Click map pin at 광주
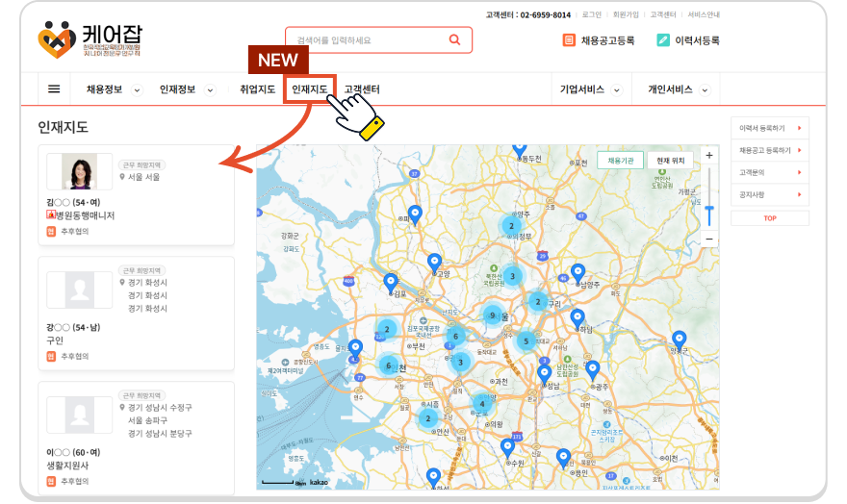The height and width of the screenshot is (504, 847). coord(593,370)
